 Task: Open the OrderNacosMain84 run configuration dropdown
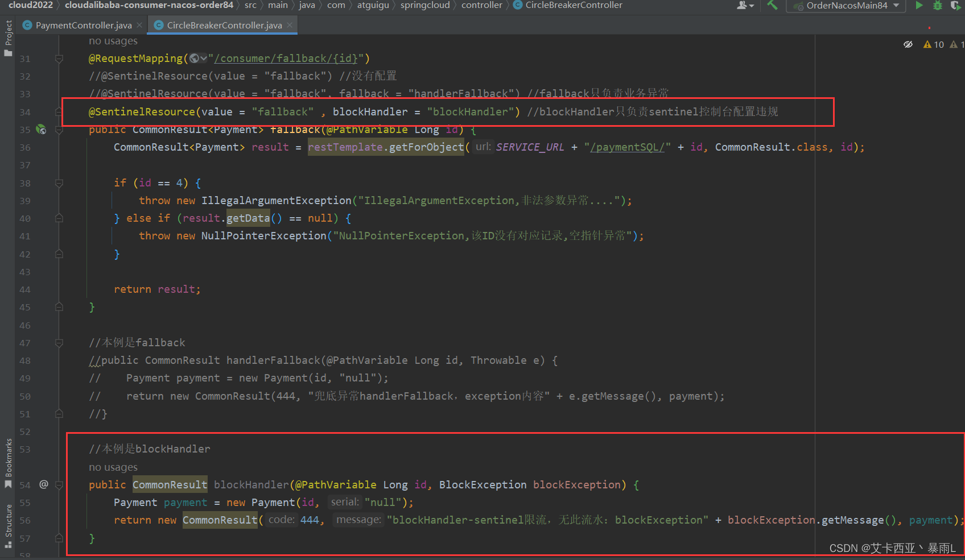[x=846, y=6]
